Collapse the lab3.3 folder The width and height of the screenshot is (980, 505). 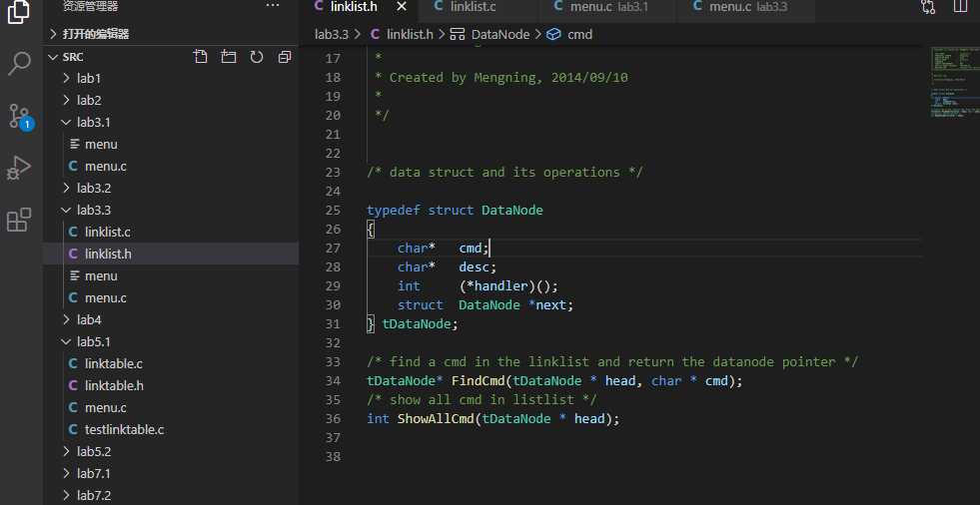(171, 210)
